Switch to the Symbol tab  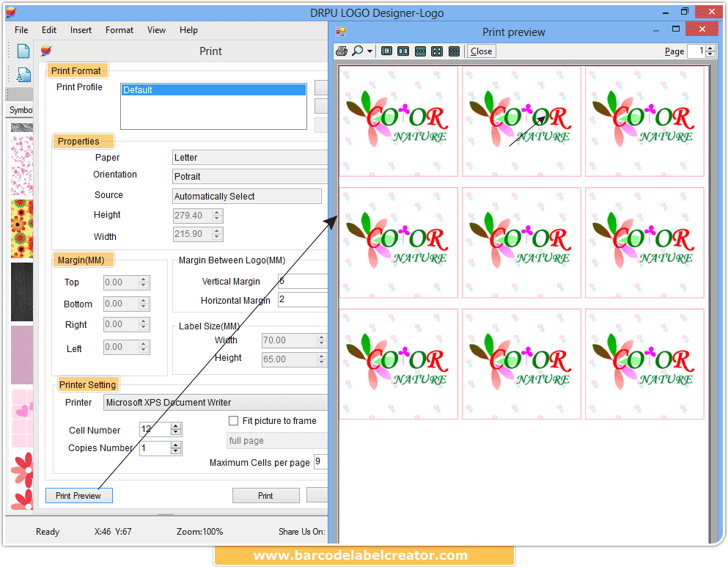(19, 110)
